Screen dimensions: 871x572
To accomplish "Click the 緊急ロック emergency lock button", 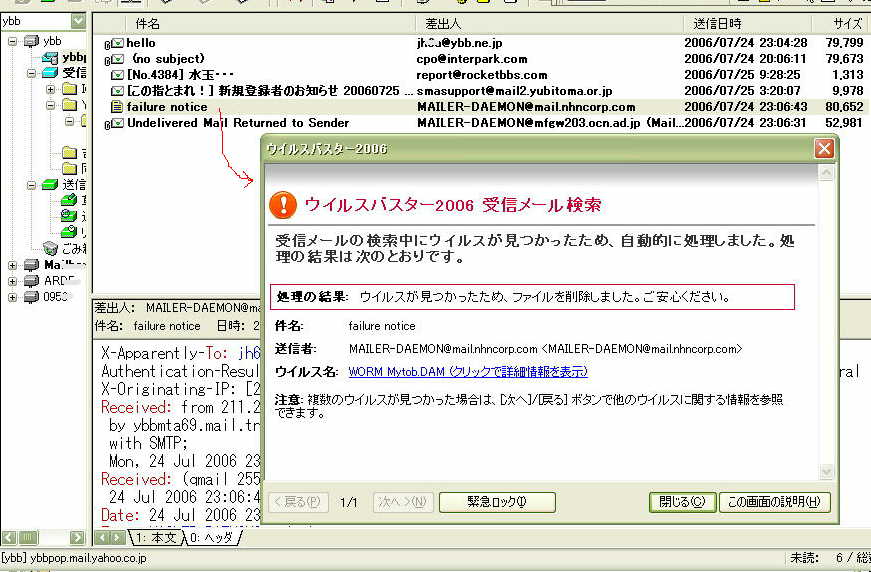I will (x=496, y=502).
